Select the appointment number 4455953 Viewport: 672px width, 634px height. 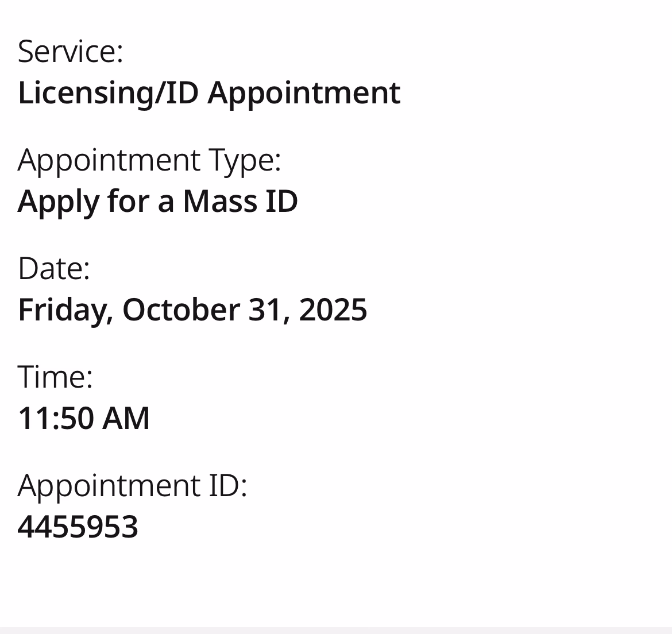(78, 527)
